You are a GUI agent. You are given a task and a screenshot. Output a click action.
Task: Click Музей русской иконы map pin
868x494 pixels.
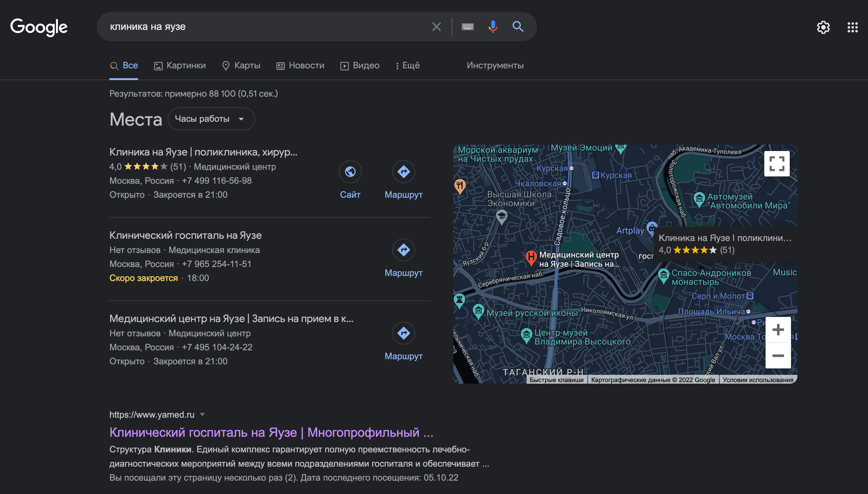point(479,312)
